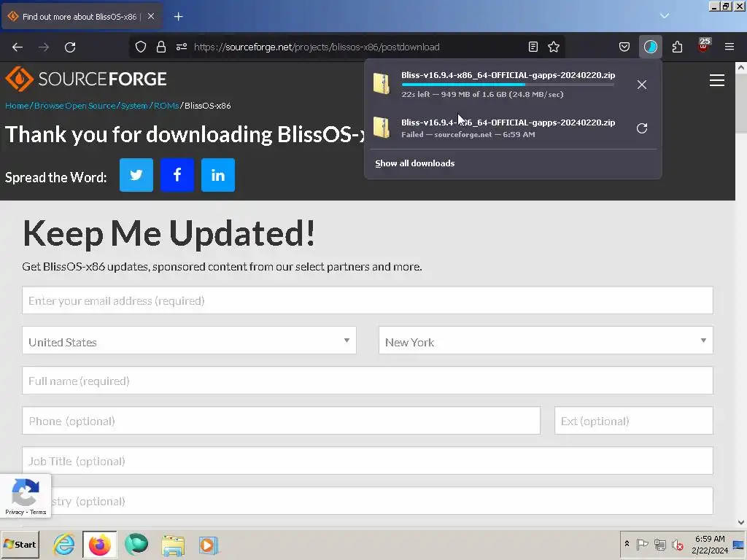Open Browse Open Source breadcrumb link
This screenshot has width=747, height=560.
pyautogui.click(x=75, y=106)
